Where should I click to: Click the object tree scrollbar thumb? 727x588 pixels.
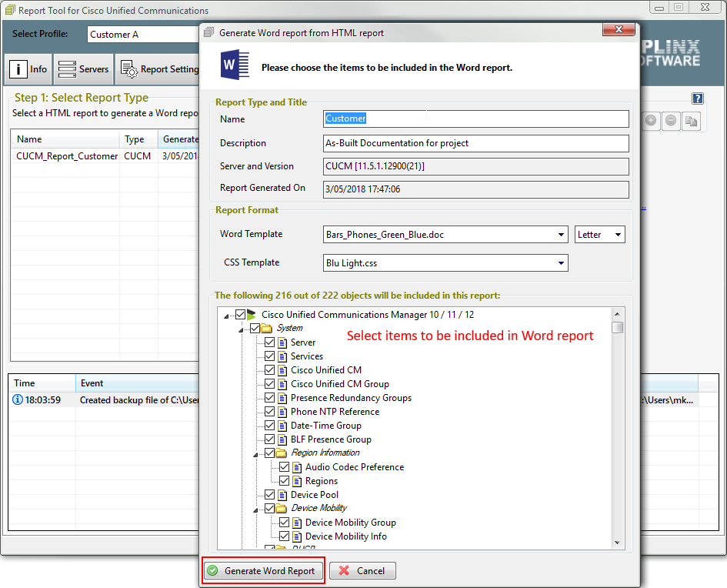click(x=617, y=327)
